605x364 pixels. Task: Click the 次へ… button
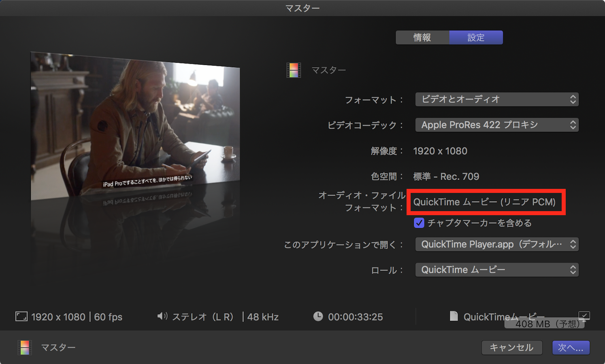[x=571, y=347]
